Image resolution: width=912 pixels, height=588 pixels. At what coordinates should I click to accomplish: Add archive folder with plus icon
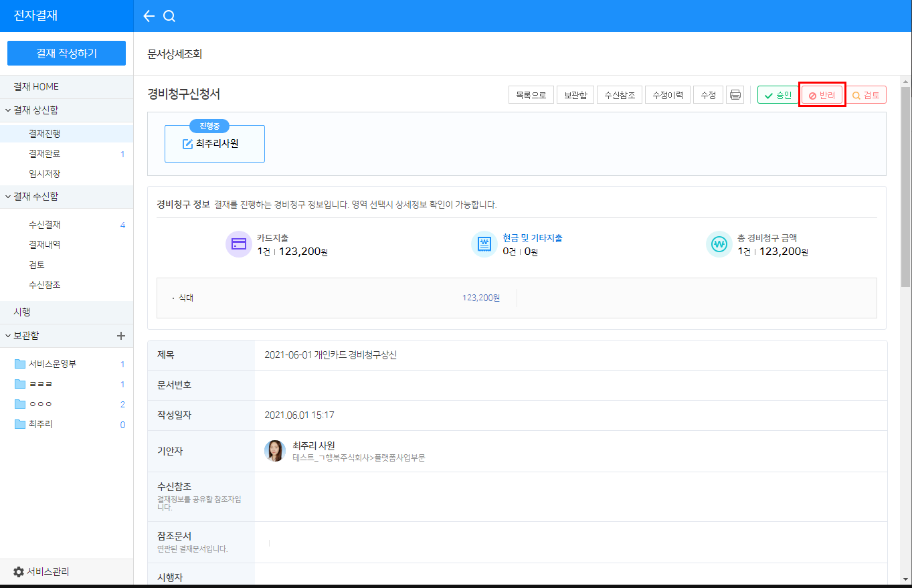pos(121,336)
